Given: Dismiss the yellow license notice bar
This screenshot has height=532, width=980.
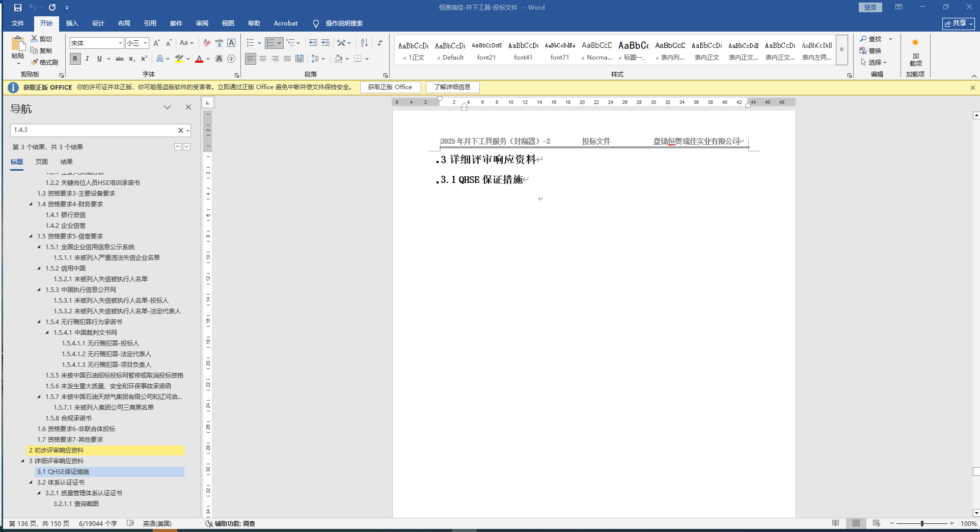Looking at the screenshot, I should (x=972, y=88).
